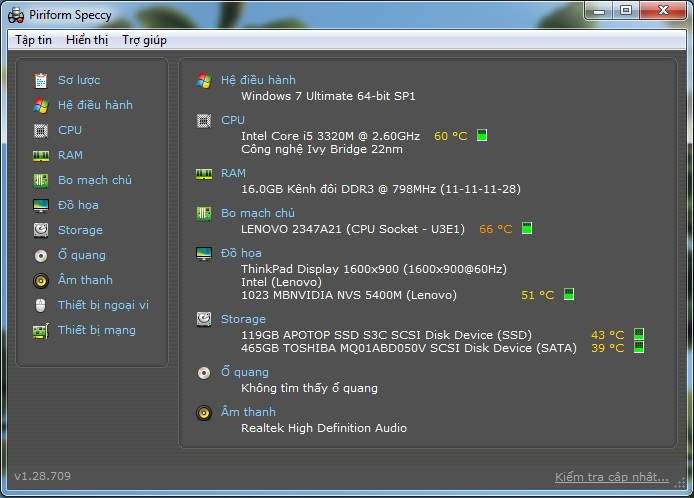The height and width of the screenshot is (498, 694).
Task: Click the Âm thanh speaker icon in sidebar
Action: [41, 280]
